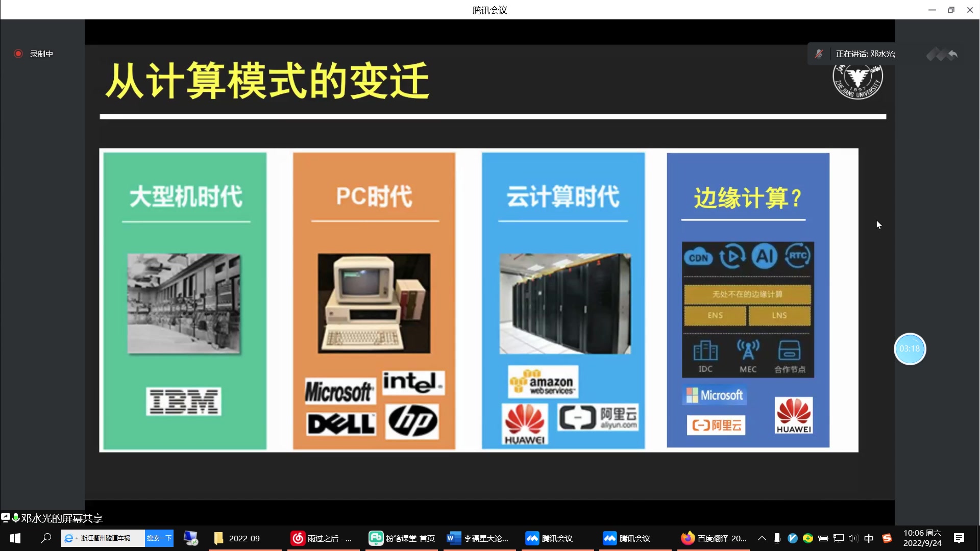980x551 pixels.
Task: Click the 腾讯会议 window title text
Action: 489,10
